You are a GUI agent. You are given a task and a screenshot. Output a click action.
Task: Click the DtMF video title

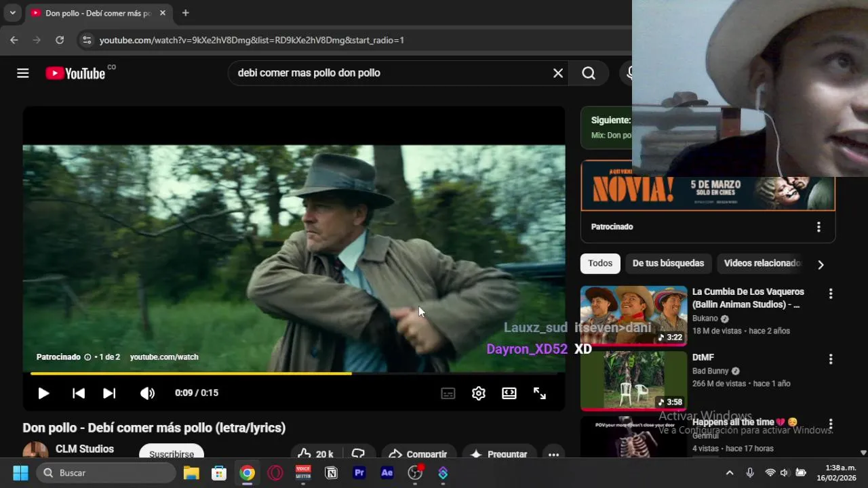[x=703, y=357]
